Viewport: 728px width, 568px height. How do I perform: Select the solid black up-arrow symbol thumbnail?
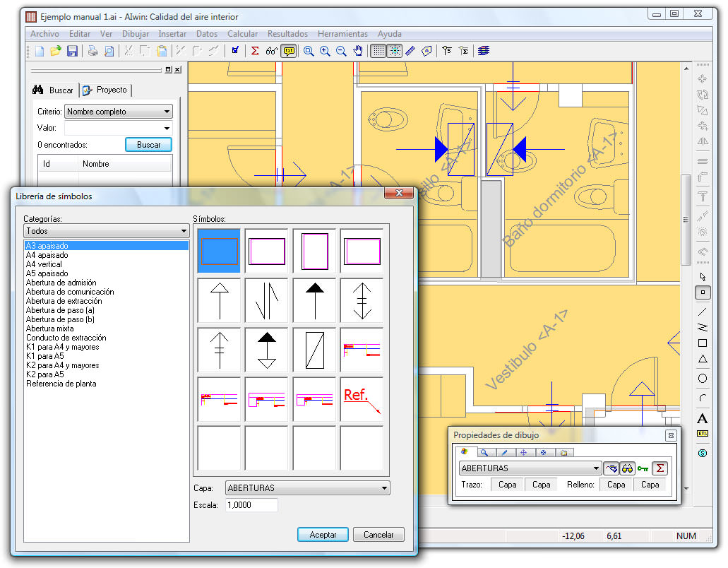coord(314,300)
